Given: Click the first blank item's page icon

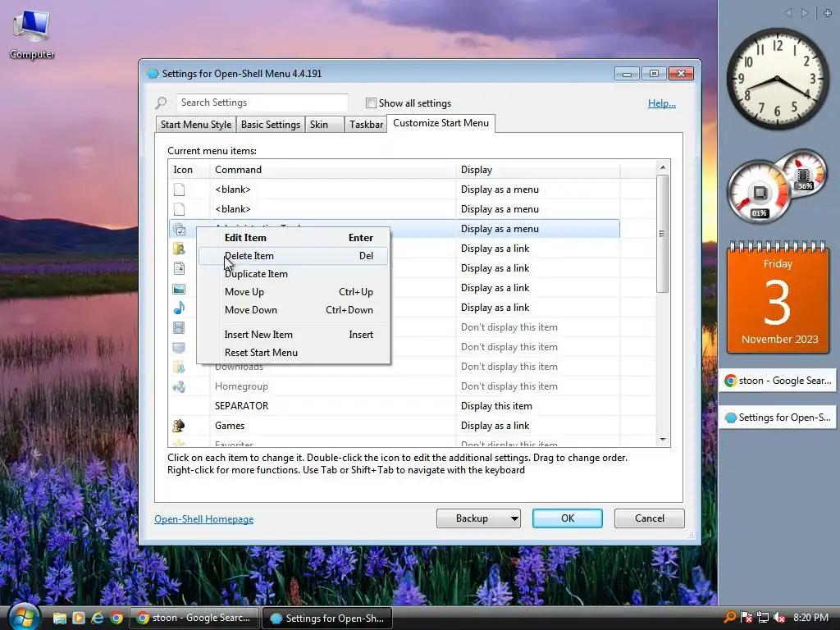Looking at the screenshot, I should 180,189.
